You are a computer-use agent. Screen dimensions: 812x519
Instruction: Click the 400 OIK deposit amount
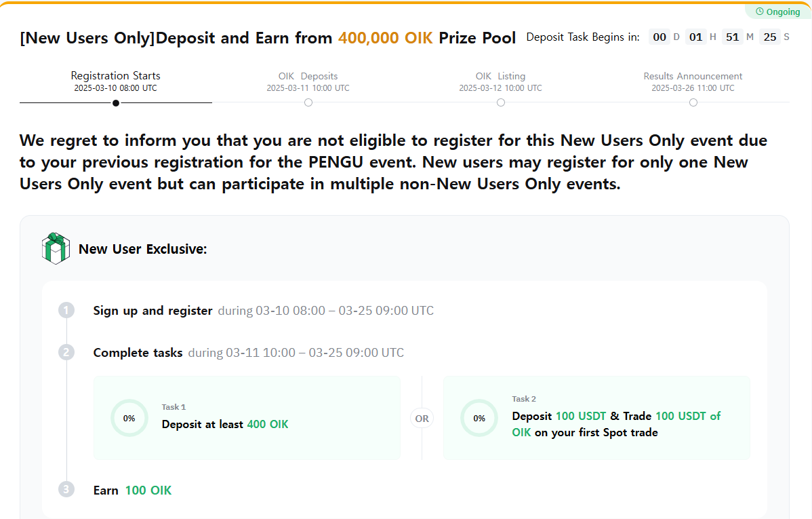pos(268,424)
